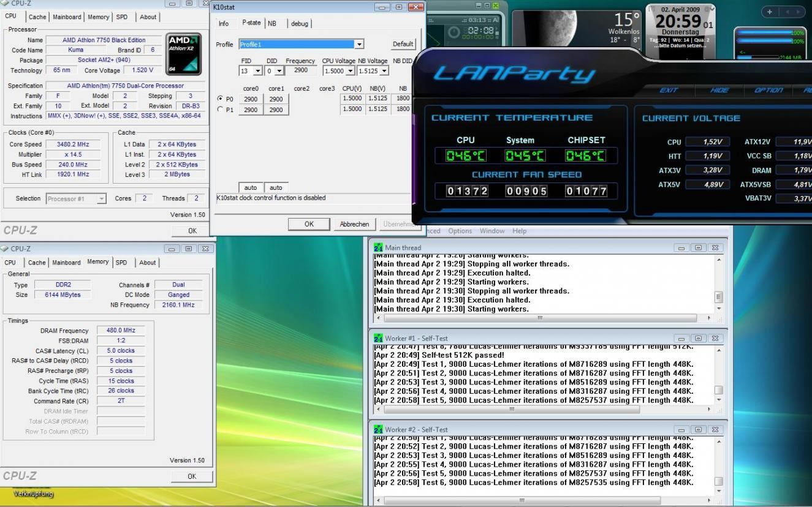Open the FID dropdown showing 13

point(258,71)
